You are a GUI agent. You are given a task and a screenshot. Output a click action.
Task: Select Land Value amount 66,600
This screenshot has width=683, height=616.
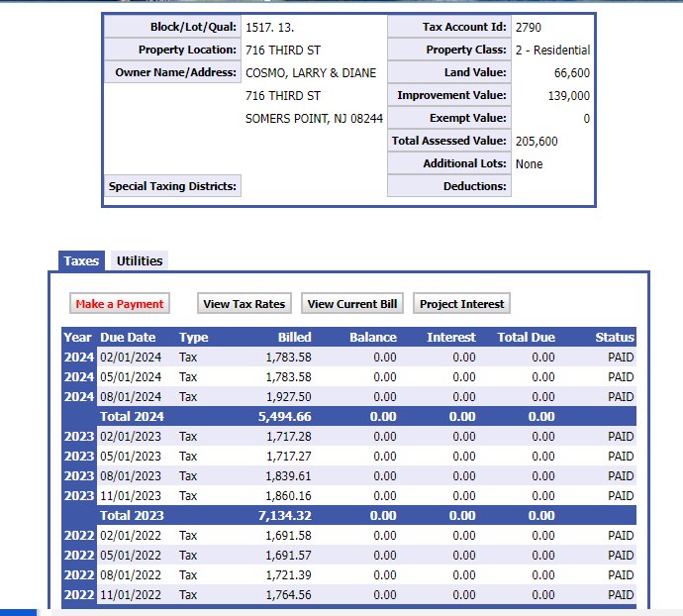572,73
